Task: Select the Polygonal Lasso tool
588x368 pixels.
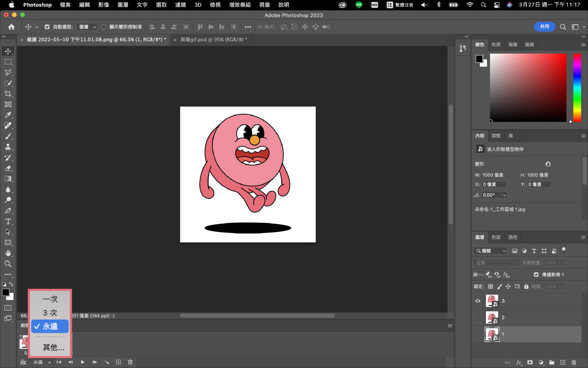Action: point(8,72)
